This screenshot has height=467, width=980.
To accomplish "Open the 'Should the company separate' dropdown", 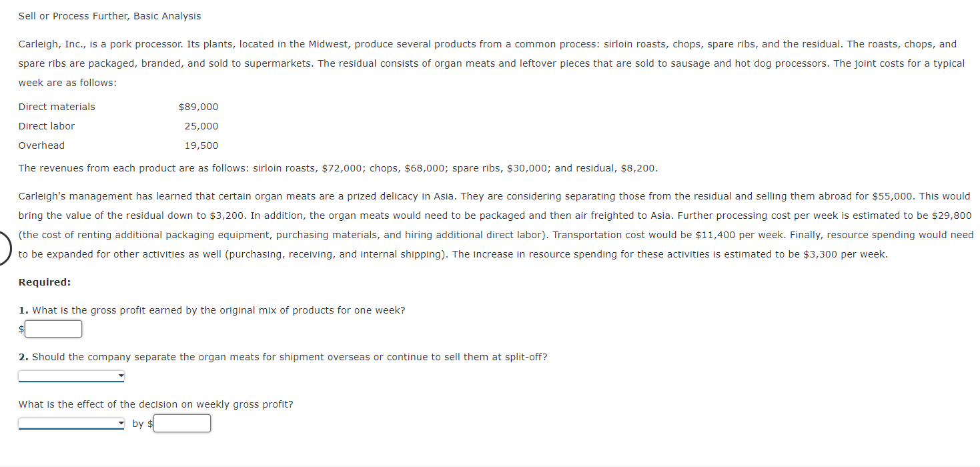I will tap(70, 376).
